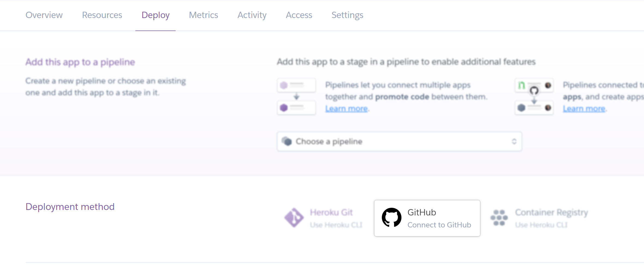Click Learn more about promoting code
The image size is (644, 273).
(x=346, y=109)
